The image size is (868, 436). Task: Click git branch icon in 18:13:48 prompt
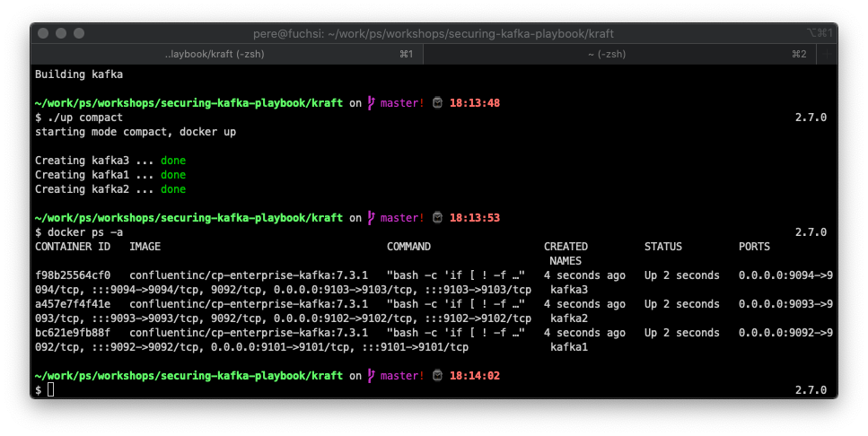pyautogui.click(x=371, y=103)
